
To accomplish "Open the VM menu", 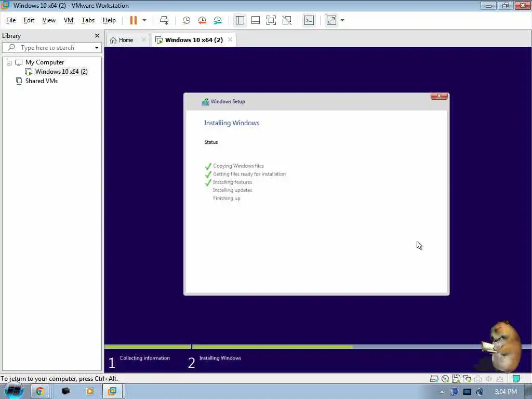I will [x=69, y=20].
